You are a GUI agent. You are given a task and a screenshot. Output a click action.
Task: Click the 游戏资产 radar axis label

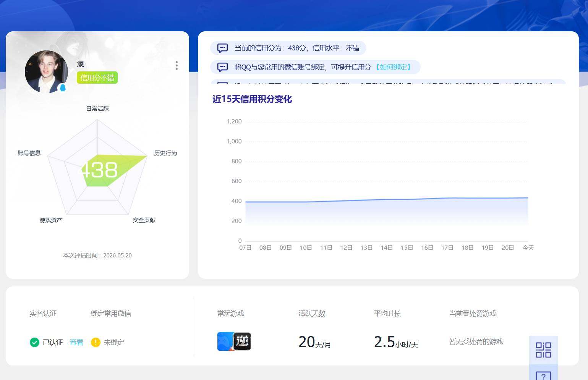(x=51, y=220)
